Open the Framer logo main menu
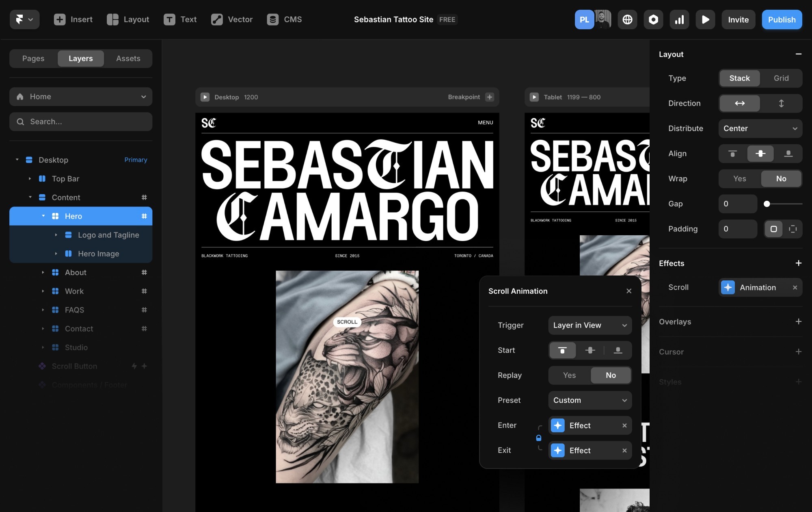The height and width of the screenshot is (512, 812). click(x=24, y=20)
